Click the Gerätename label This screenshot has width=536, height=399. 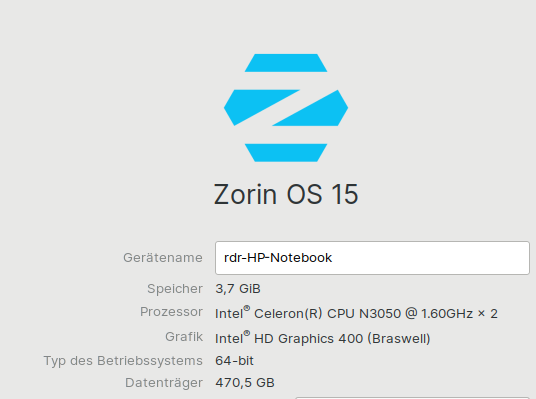coord(163,258)
